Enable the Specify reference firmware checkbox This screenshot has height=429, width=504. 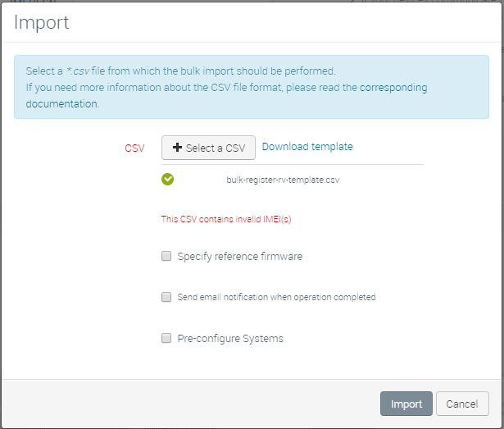(166, 257)
